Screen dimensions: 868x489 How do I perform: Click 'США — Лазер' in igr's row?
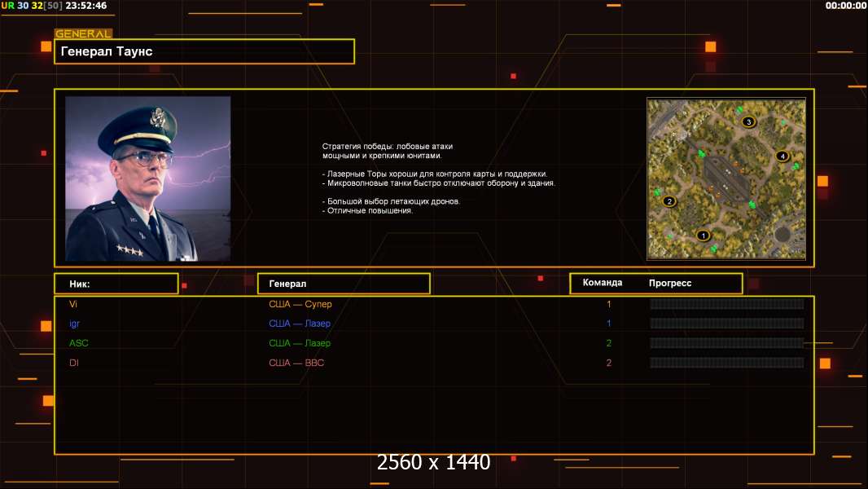coord(300,324)
